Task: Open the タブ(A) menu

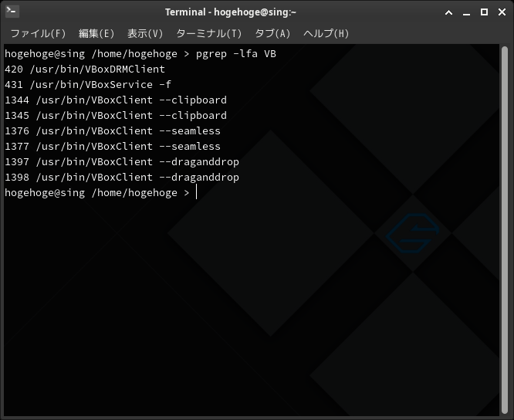Action: coord(272,33)
